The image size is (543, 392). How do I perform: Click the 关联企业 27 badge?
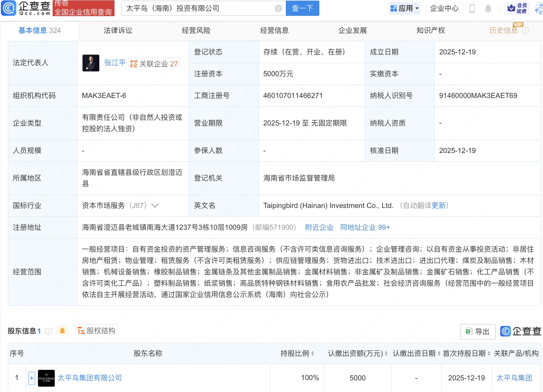pos(154,63)
